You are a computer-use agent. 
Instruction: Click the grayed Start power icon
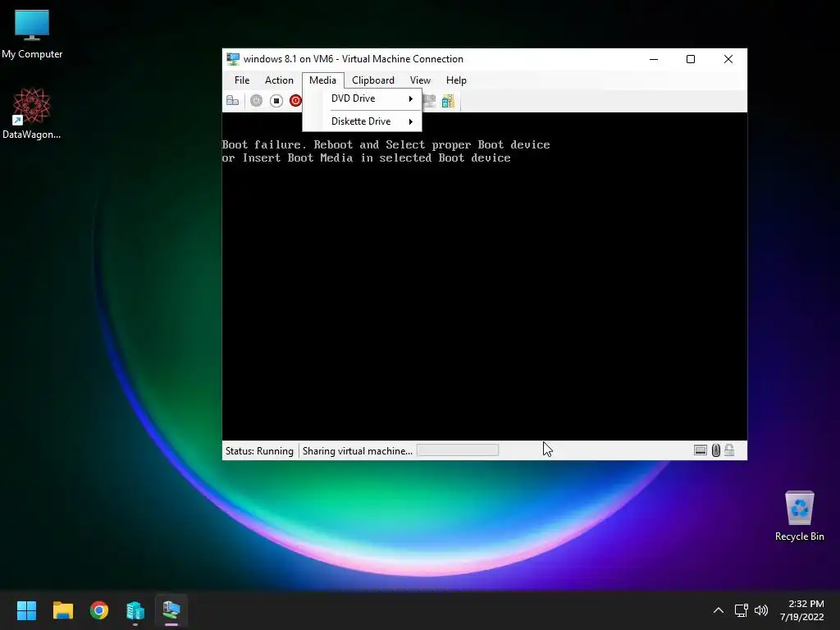click(x=256, y=101)
